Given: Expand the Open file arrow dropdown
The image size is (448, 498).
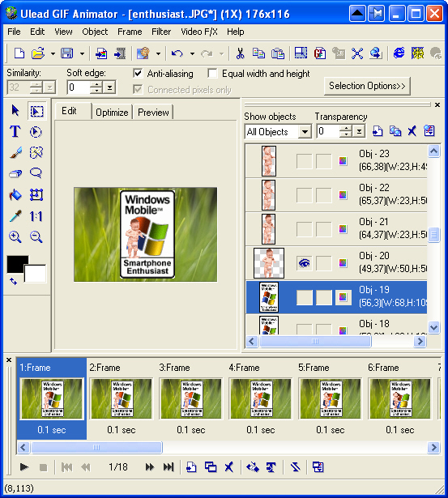Looking at the screenshot, I should pyautogui.click(x=53, y=53).
